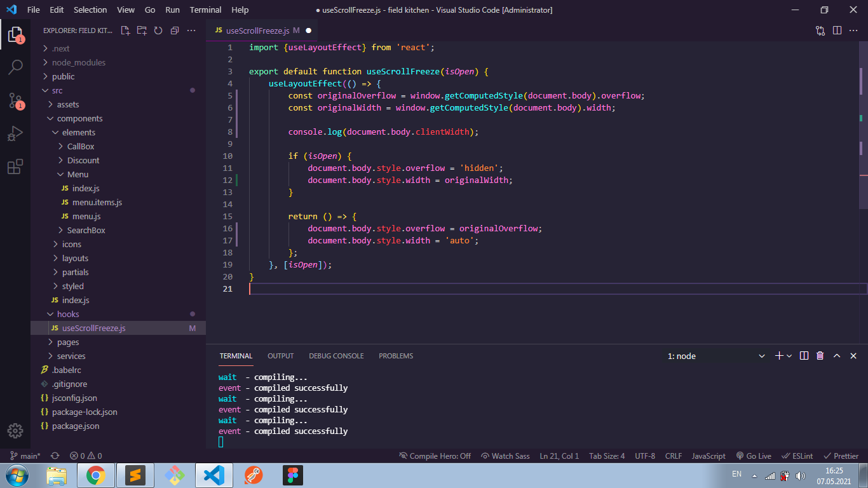This screenshot has height=488, width=868.
Task: Toggle ESLint status in status bar
Action: (797, 456)
